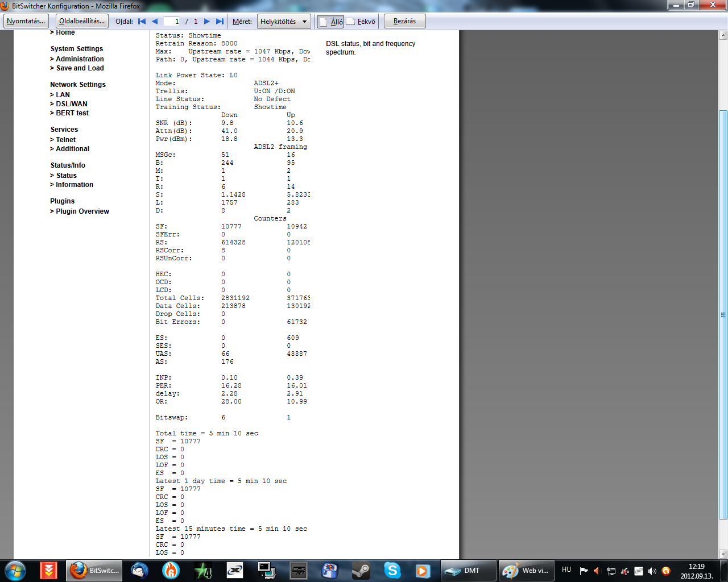The height and width of the screenshot is (582, 728).
Task: Open the Action Center flag tray icon
Action: [584, 571]
